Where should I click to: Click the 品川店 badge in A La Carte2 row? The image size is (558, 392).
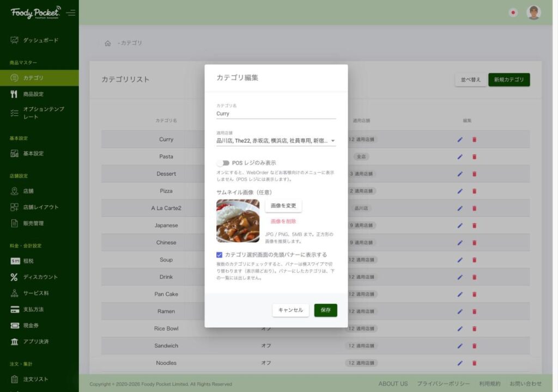point(361,208)
